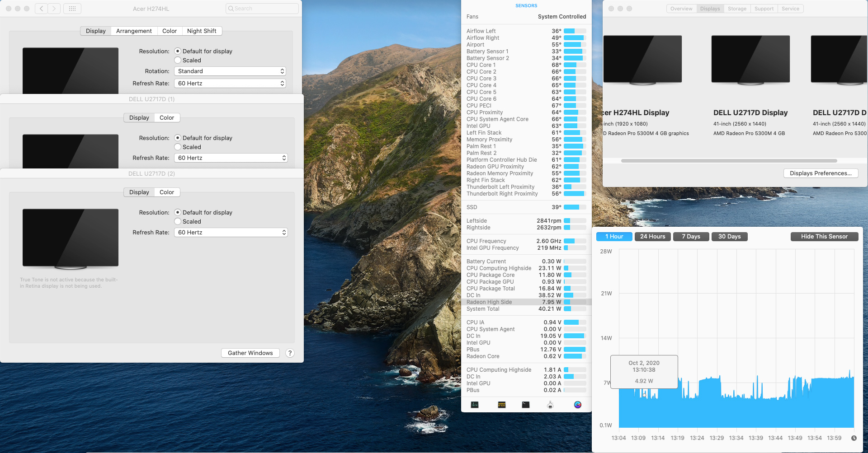Open the help question mark button
This screenshot has width=868, height=453.
290,353
